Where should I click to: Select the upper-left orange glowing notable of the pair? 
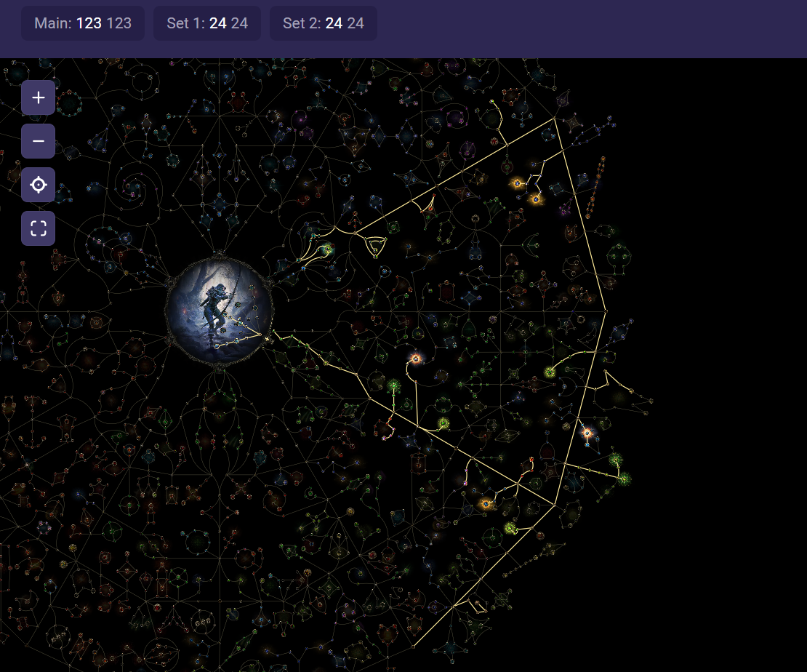pos(518,183)
